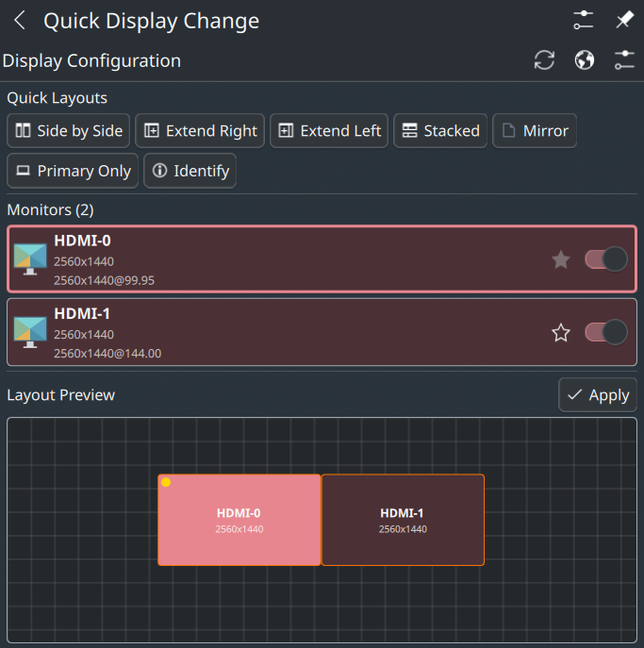The width and height of the screenshot is (644, 648).
Task: Pin the Quick Display Change popup open
Action: pos(624,20)
